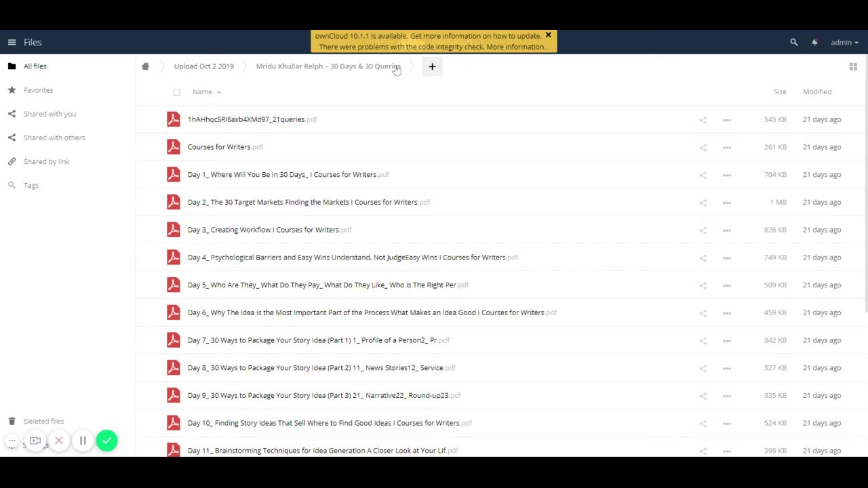
Task: Sort by Modified column header
Action: point(817,91)
